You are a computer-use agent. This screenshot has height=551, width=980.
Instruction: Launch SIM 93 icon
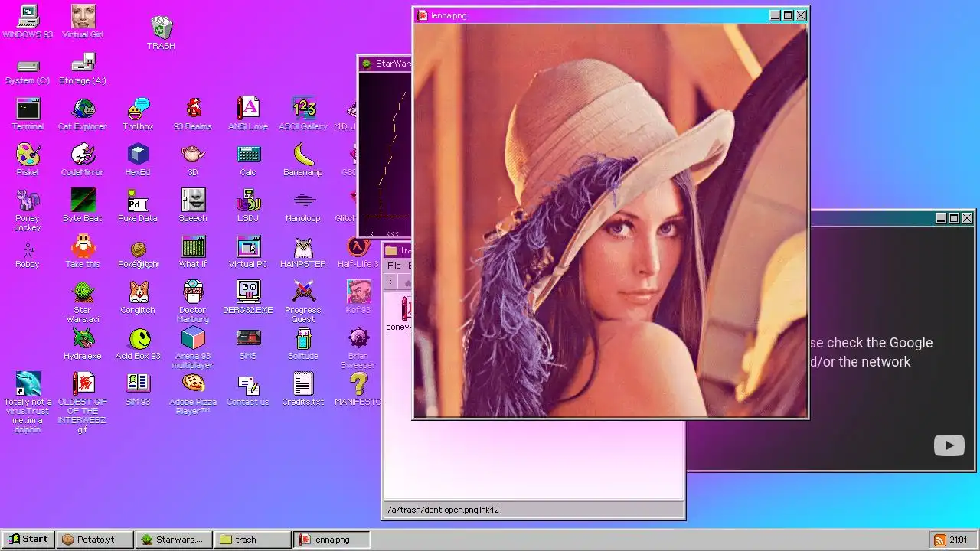pyautogui.click(x=138, y=389)
